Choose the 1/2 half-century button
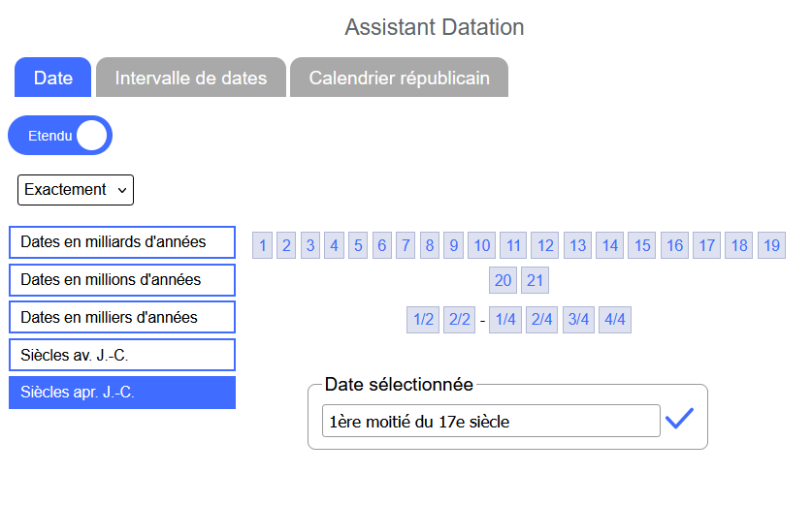Screen dimensions: 812x505 tap(423, 320)
